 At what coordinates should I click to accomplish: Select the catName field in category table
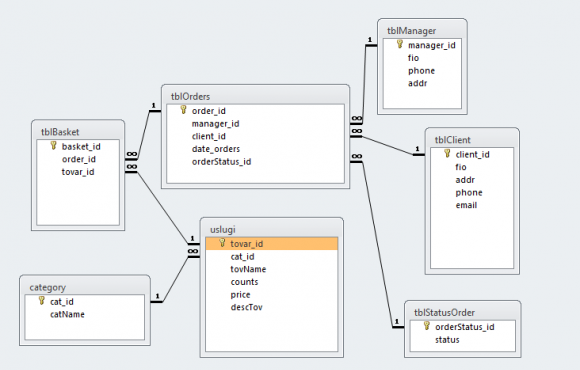click(67, 314)
